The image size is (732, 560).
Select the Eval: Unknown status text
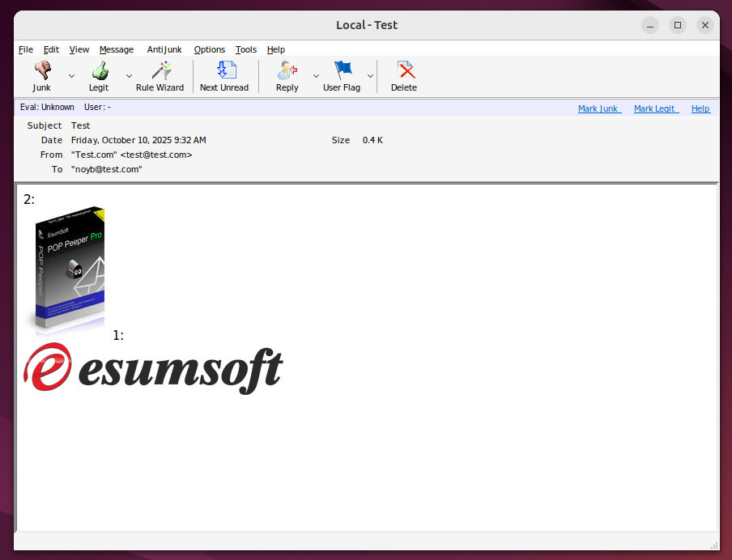(47, 108)
